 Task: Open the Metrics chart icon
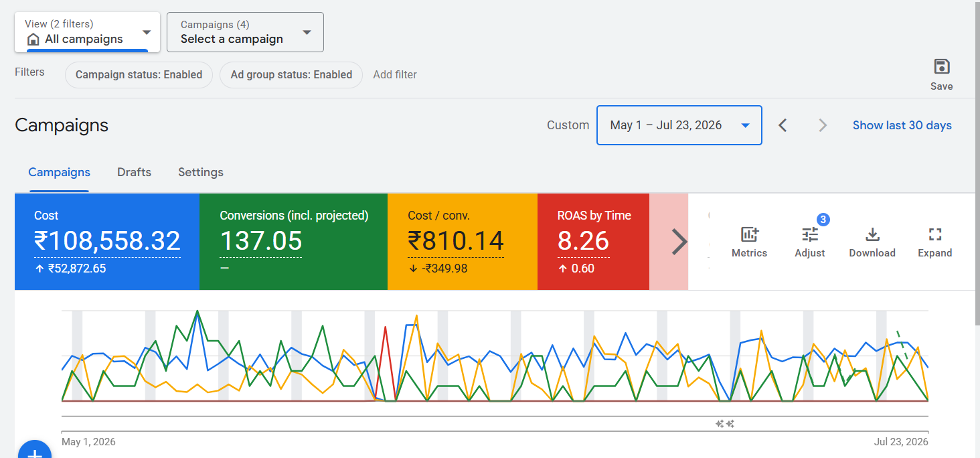pos(749,234)
